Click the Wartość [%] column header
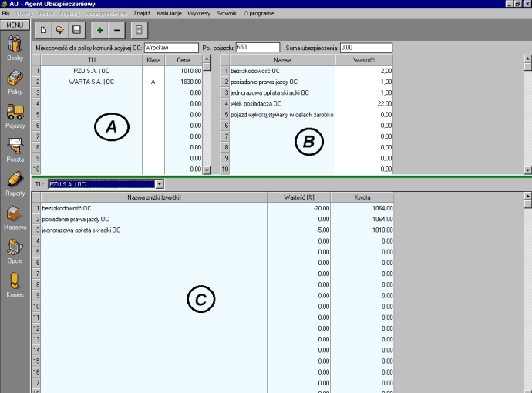Image resolution: width=532 pixels, height=393 pixels. [299, 197]
